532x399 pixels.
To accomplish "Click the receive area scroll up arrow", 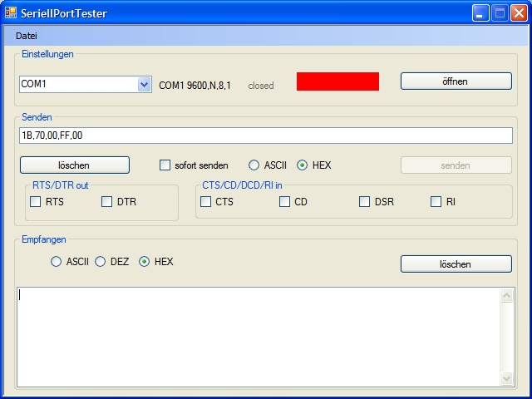I will (506, 296).
